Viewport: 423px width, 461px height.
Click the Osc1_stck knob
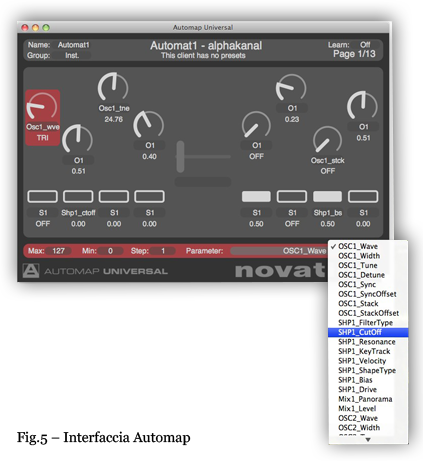click(327, 140)
